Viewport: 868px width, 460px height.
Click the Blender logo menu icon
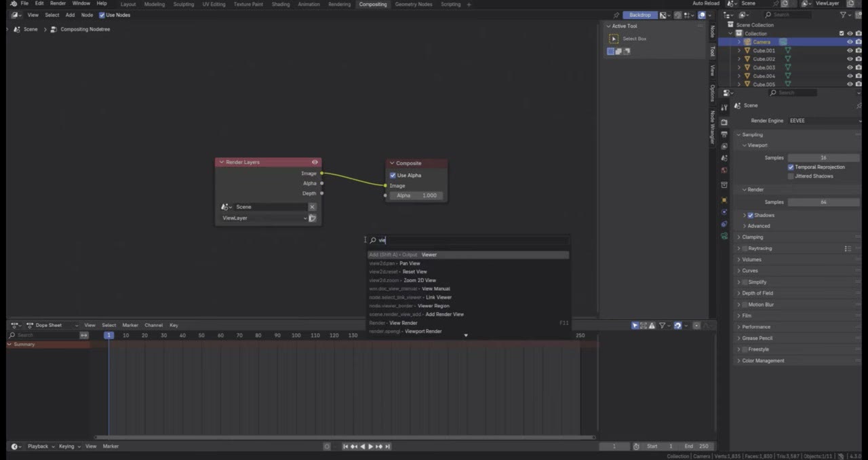tap(14, 3)
